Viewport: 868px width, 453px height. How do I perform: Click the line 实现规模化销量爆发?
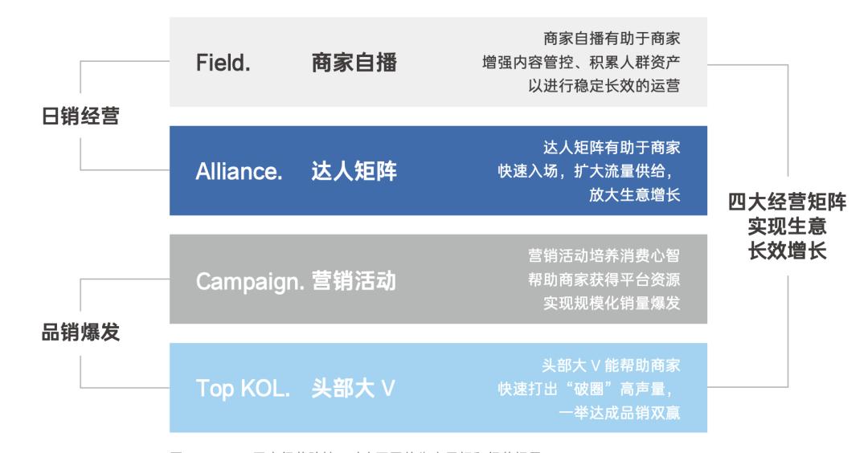tap(611, 304)
